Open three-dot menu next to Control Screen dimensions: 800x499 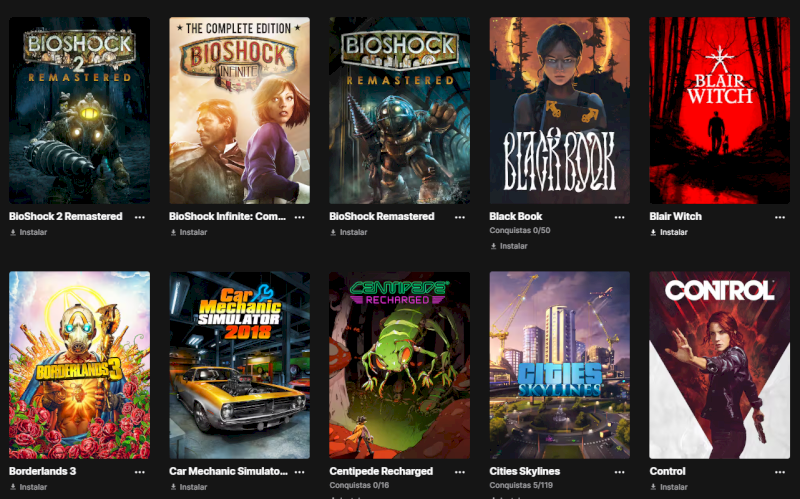pos(780,472)
